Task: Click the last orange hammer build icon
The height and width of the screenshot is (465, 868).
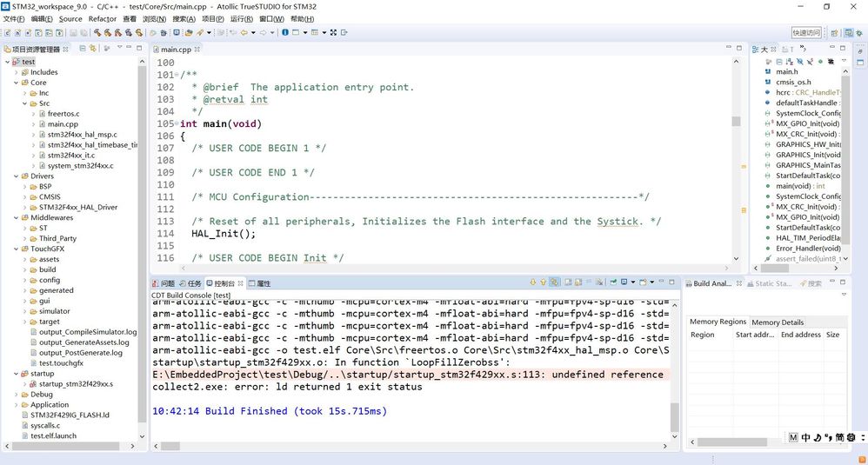Action: (139, 33)
